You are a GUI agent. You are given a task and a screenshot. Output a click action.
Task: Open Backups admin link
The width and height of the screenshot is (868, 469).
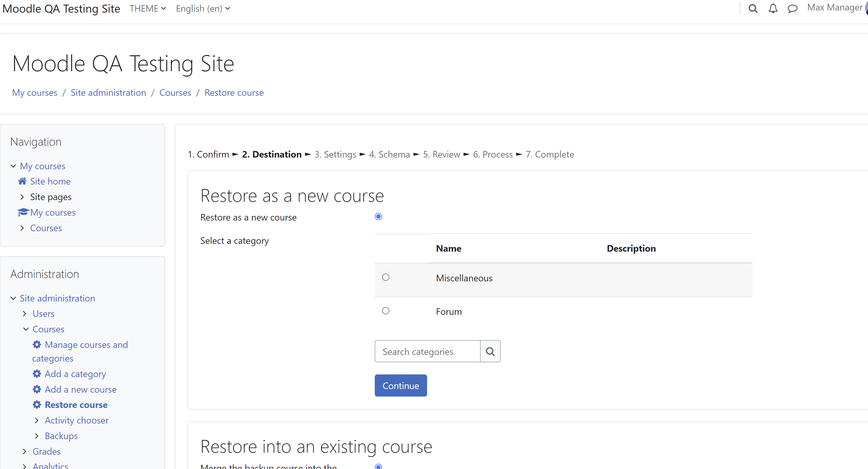[x=61, y=436]
